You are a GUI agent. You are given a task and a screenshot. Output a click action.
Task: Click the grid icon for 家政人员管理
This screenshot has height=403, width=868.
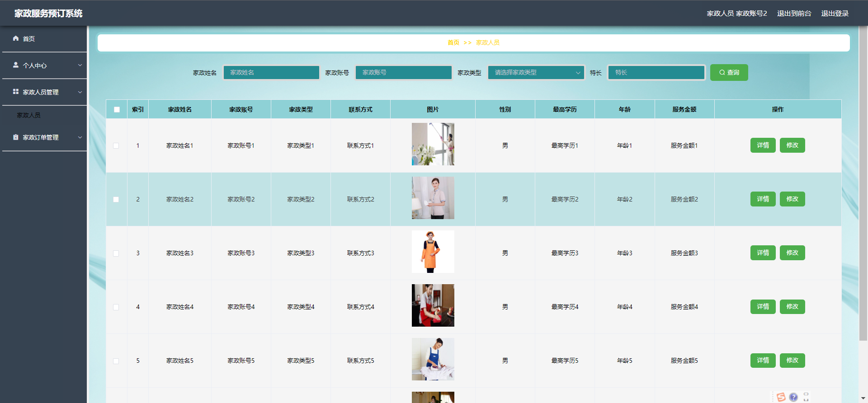pos(16,92)
